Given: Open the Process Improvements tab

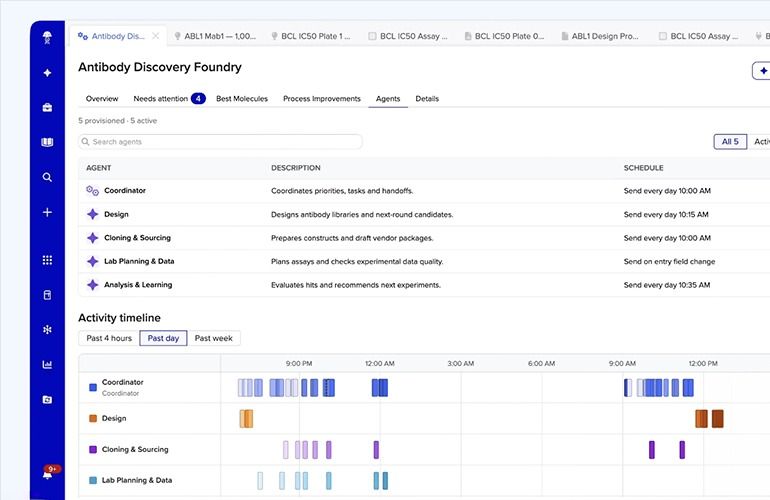Looking at the screenshot, I should (x=322, y=99).
